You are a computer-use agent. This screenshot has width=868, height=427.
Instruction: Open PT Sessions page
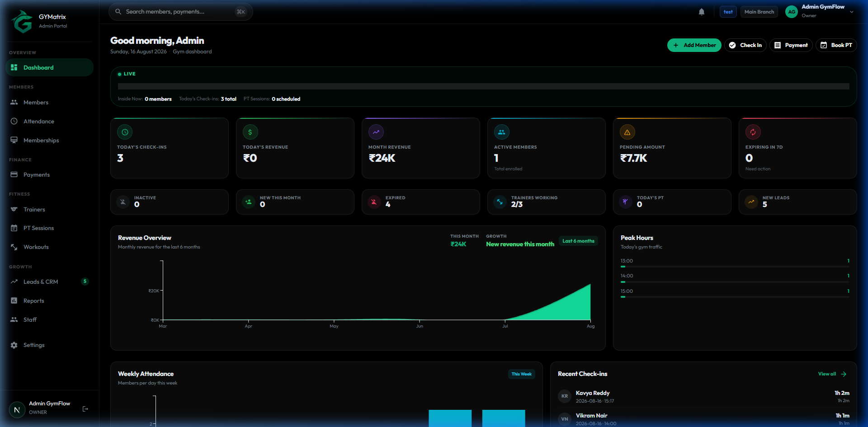[x=49, y=228]
